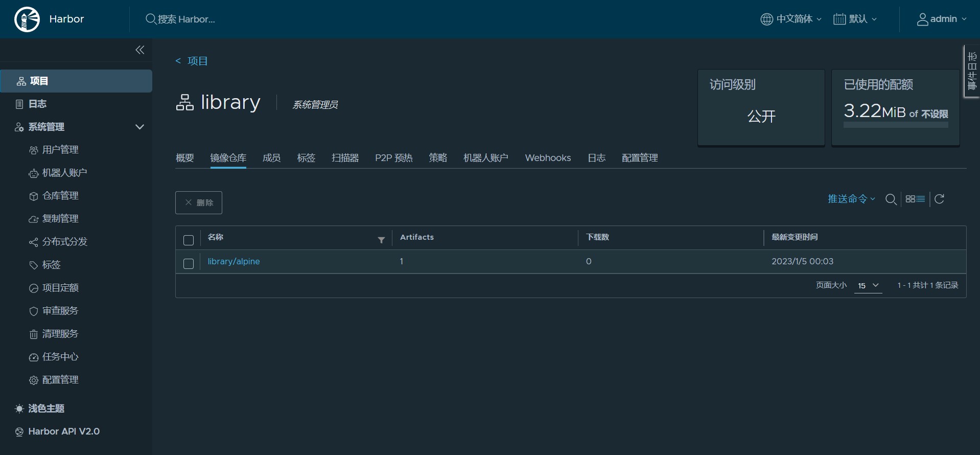This screenshot has height=455, width=980.
Task: Select all repositories header checkbox
Action: [x=189, y=240]
